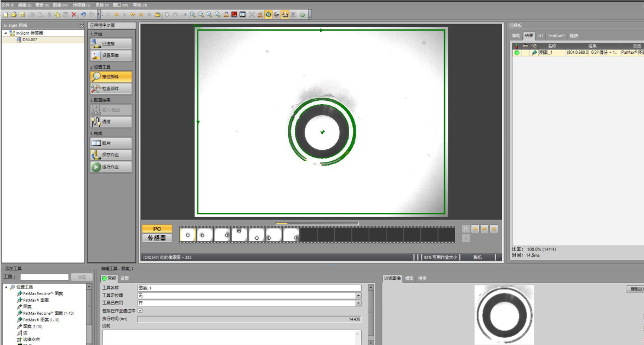Open the 工具已启用 dropdown
The image size is (644, 345).
coord(358,303)
